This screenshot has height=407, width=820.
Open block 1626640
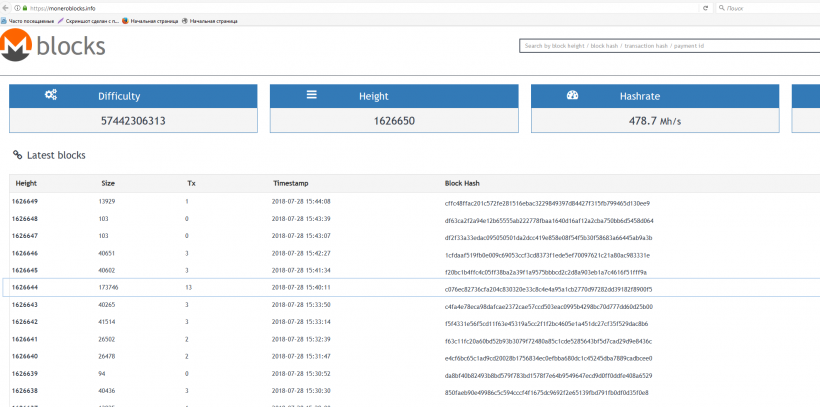coord(25,357)
